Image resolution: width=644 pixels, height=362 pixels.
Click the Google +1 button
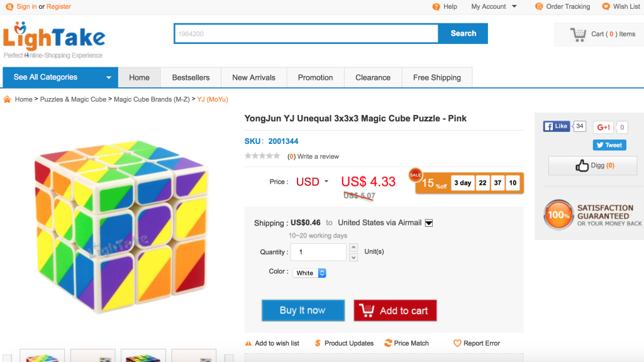(x=603, y=127)
